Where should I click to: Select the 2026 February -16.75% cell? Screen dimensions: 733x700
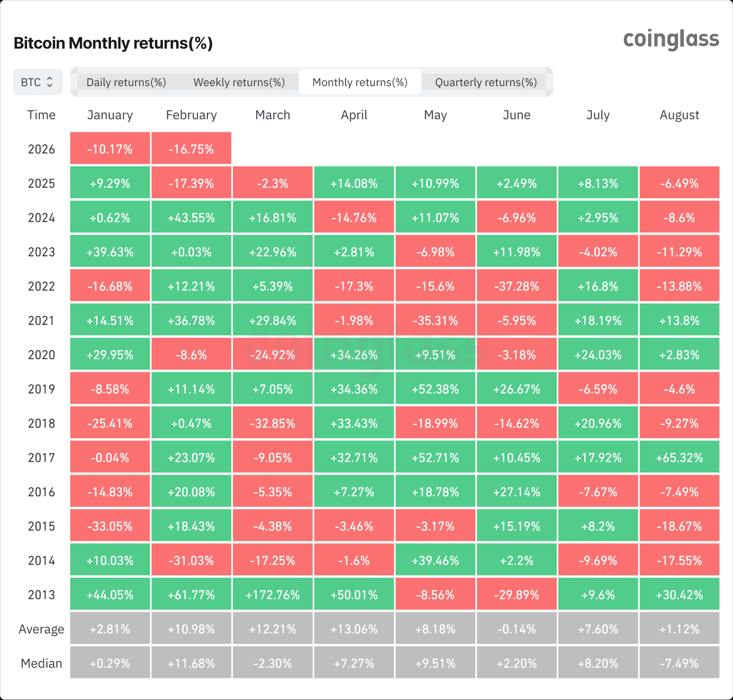click(x=191, y=149)
